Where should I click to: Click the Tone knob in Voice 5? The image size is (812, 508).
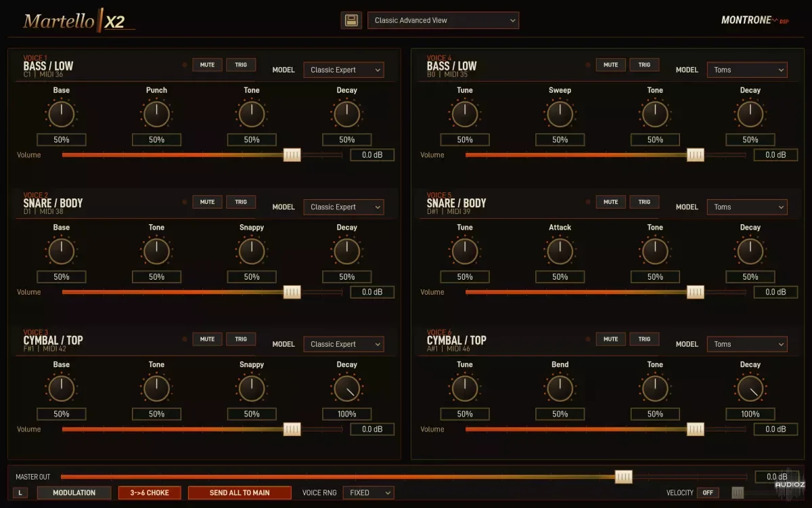655,252
